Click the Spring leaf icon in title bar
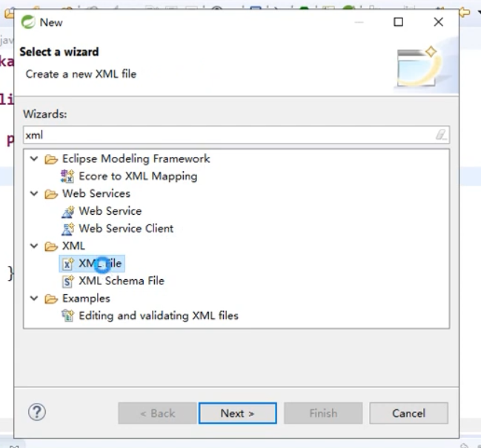Screen dimensions: 481x448 [x=28, y=22]
